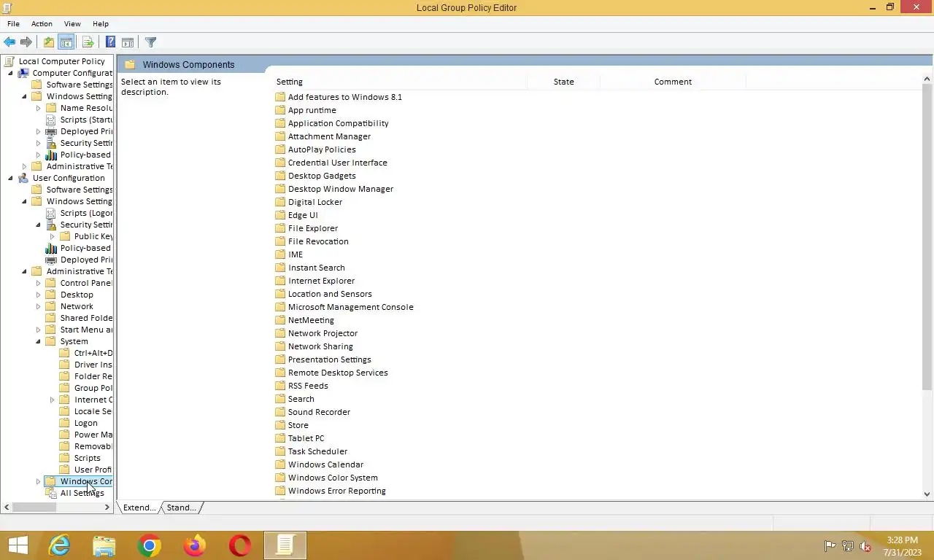The image size is (934, 560).
Task: Click the Export List toolbar icon
Action: [x=88, y=42]
